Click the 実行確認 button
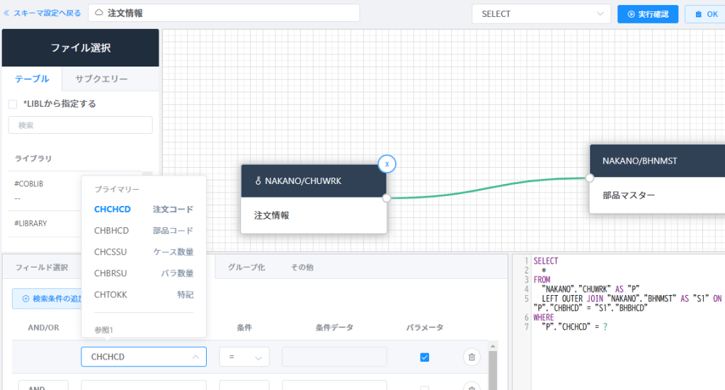The height and width of the screenshot is (390, 725). click(648, 14)
